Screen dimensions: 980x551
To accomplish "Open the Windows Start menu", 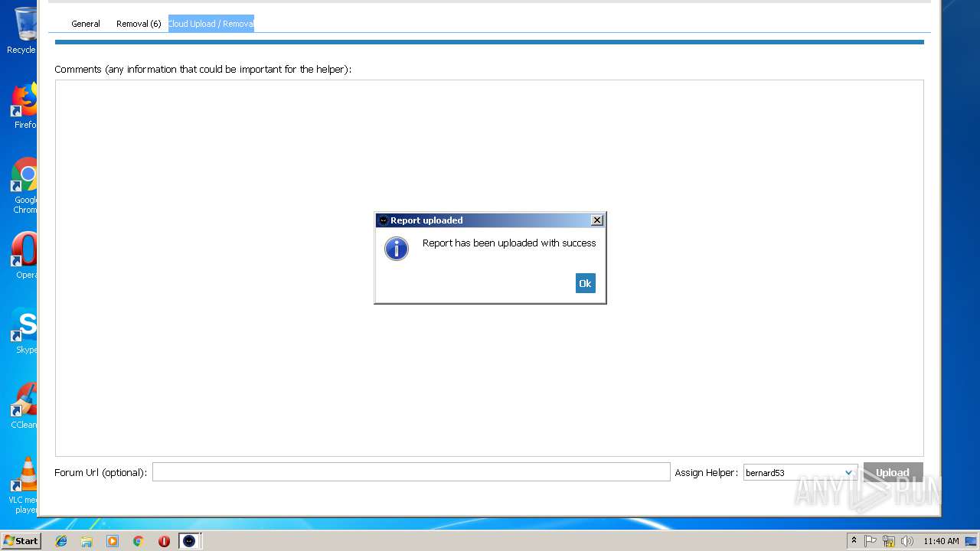I will [x=21, y=540].
